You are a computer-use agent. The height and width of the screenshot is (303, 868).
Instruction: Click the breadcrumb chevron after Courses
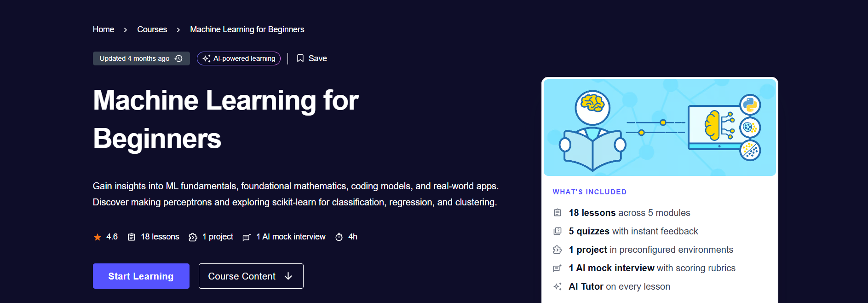click(178, 30)
